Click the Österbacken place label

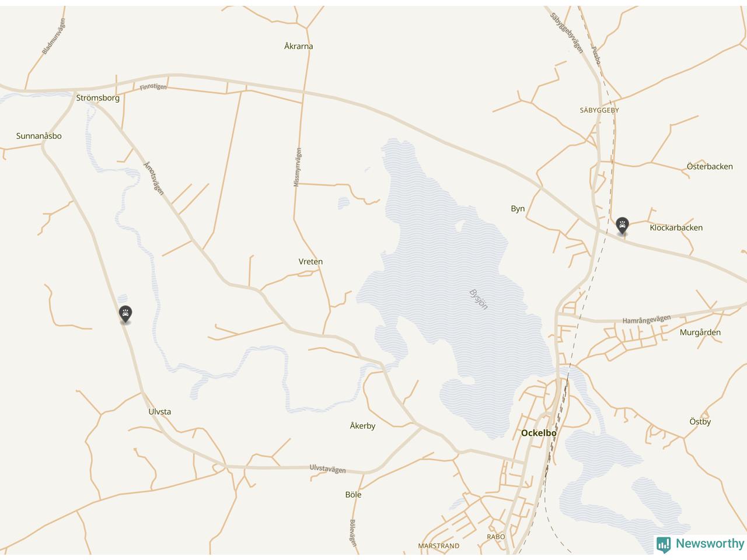[x=710, y=166]
